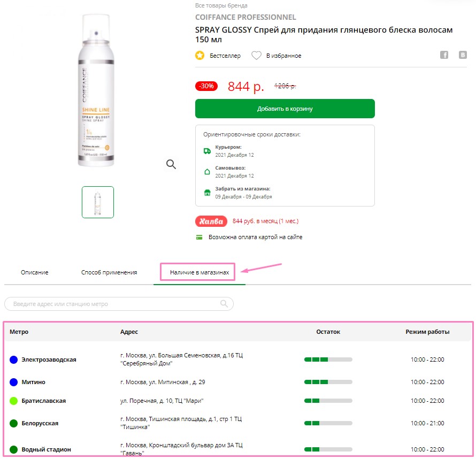Click the VK share icon
476x459 pixels.
(463, 55)
